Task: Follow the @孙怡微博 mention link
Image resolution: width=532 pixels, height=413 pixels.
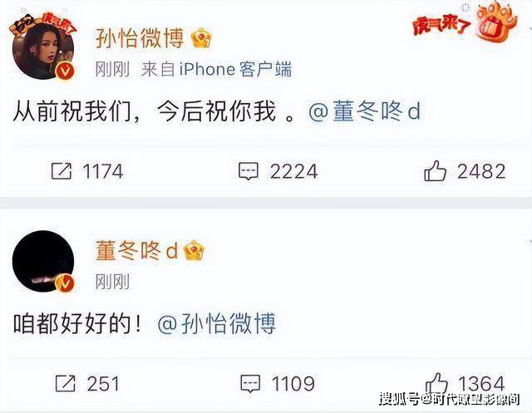Action: [x=217, y=324]
